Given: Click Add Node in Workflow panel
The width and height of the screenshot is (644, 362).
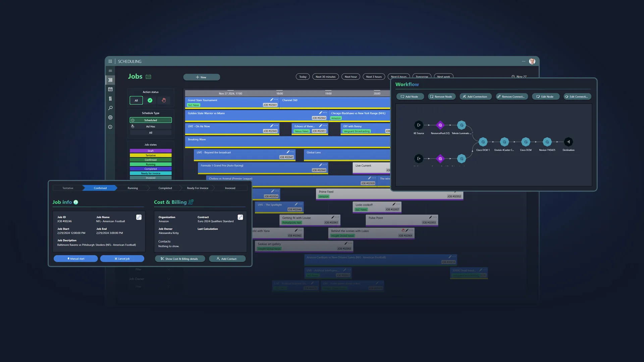Looking at the screenshot, I should pyautogui.click(x=410, y=97).
